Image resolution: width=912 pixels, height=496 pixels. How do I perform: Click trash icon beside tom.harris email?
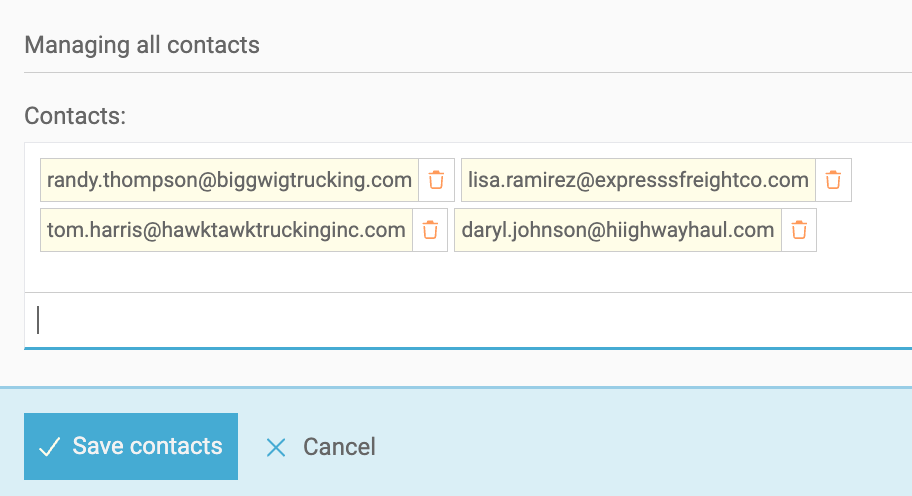[x=430, y=230]
